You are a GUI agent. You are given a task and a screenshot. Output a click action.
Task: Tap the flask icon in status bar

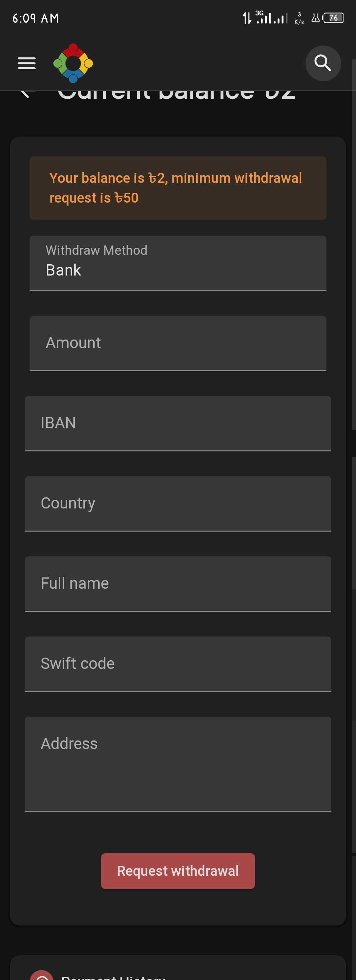[315, 18]
